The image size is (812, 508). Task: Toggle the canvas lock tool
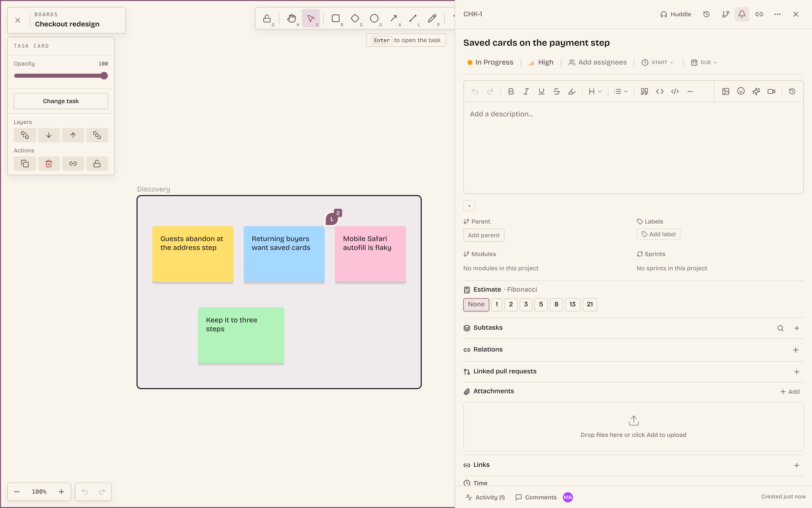pos(267,19)
